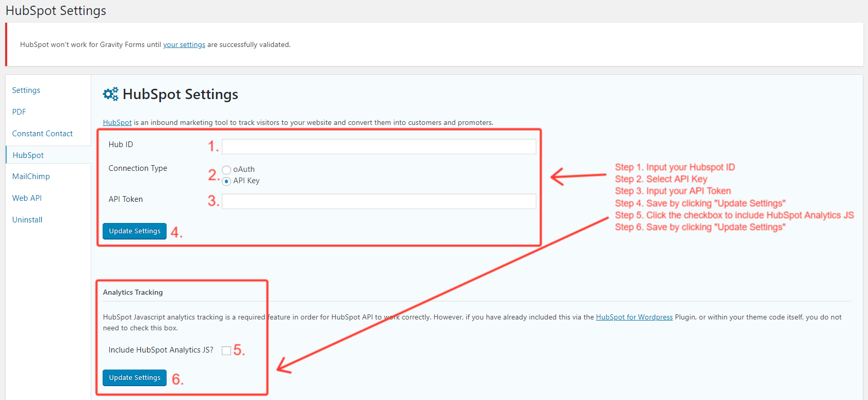Check Include HubSpot Analytics JS box
This screenshot has width=868, height=400.
point(226,350)
